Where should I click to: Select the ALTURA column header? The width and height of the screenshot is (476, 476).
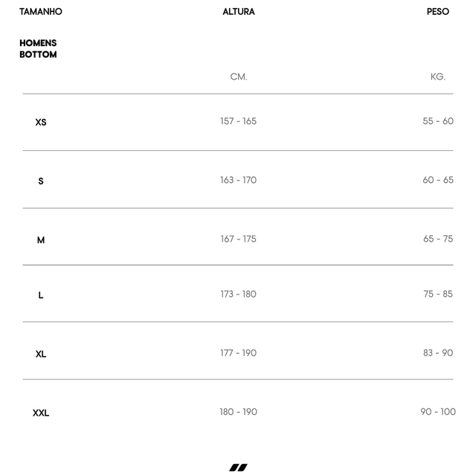click(239, 12)
